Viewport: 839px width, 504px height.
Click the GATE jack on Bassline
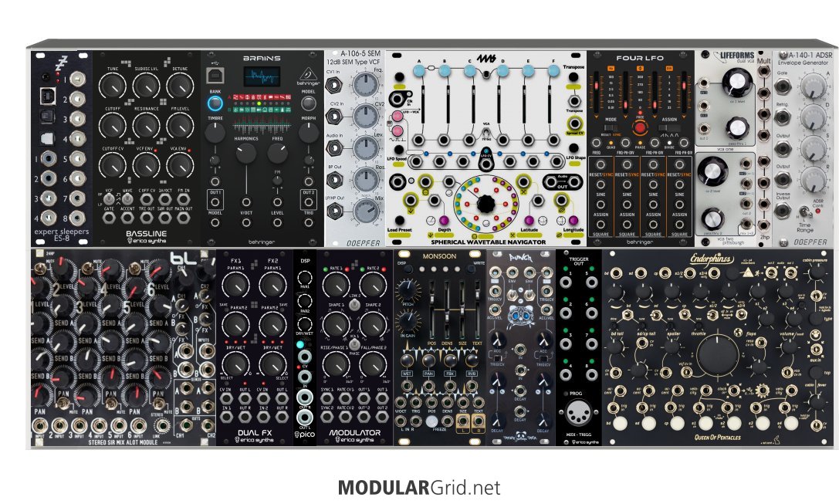pyautogui.click(x=109, y=218)
